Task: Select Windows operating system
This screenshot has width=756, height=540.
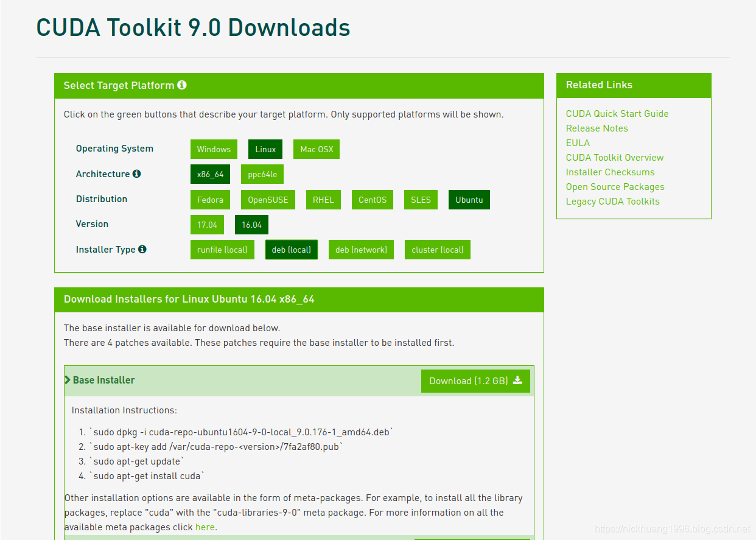Action: pos(214,149)
